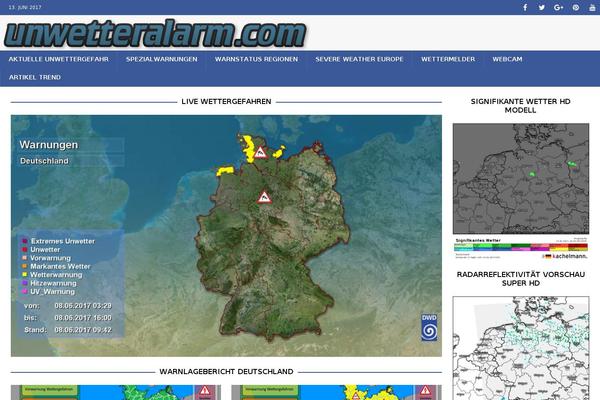Open the Pinterest social icon
Viewport: 600px width, 400px height.
[576, 7]
